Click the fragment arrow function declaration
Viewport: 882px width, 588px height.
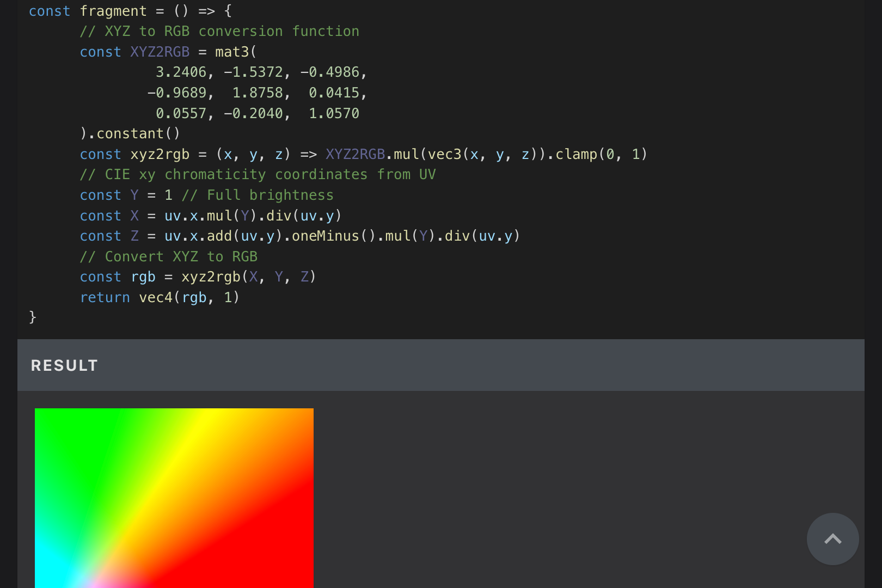pyautogui.click(x=114, y=10)
